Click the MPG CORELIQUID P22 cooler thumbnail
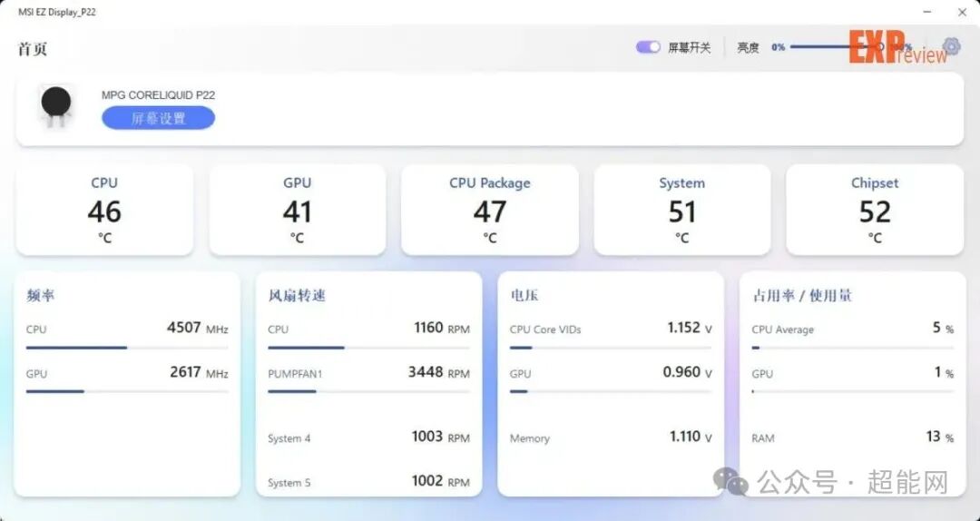This screenshot has width=980, height=521. 56,106
